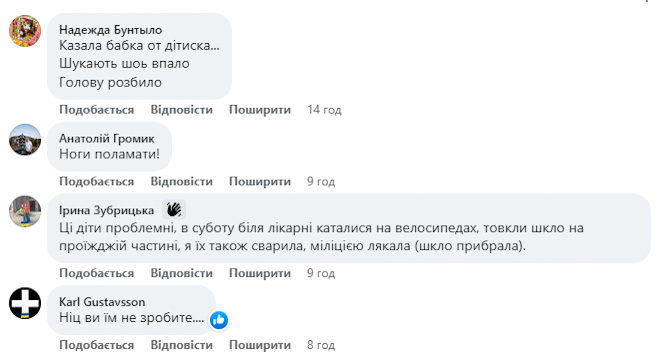Share Ірина Зубрицька's comment
Viewport: 665px width, 362px height.
coord(260,273)
